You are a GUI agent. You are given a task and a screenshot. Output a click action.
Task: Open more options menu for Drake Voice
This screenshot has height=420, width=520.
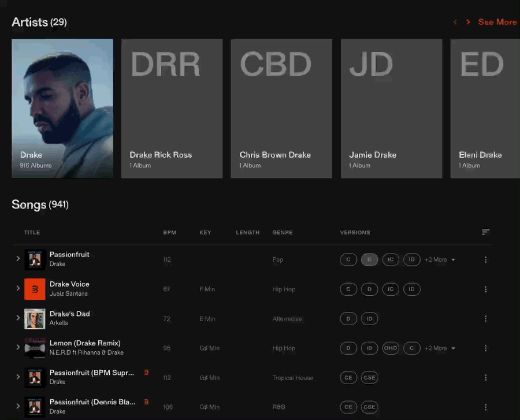[485, 289]
